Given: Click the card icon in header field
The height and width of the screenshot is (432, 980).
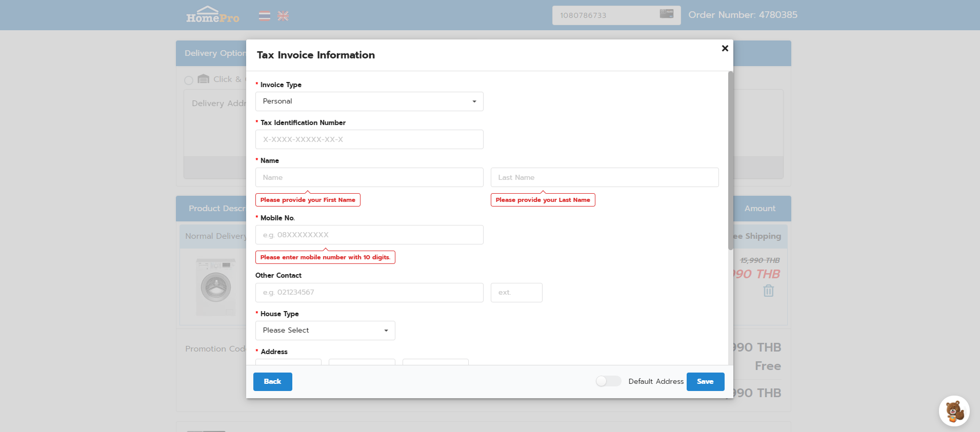Looking at the screenshot, I should (666, 14).
